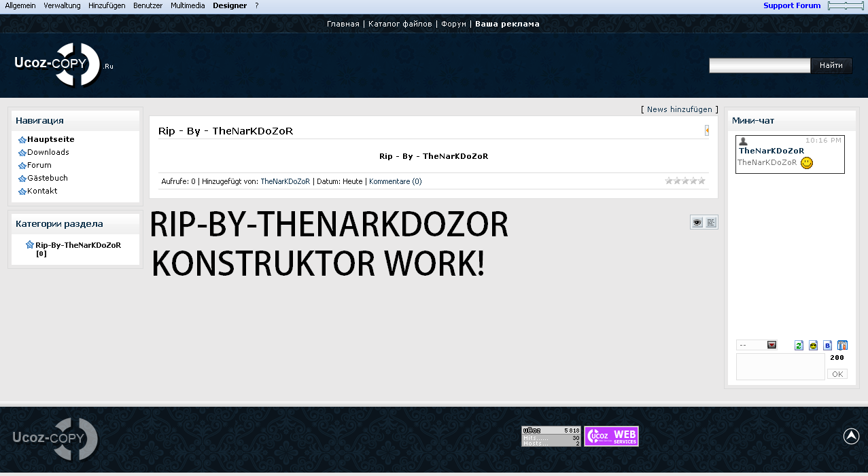Click into the site search input field
868x476 pixels.
(x=759, y=65)
